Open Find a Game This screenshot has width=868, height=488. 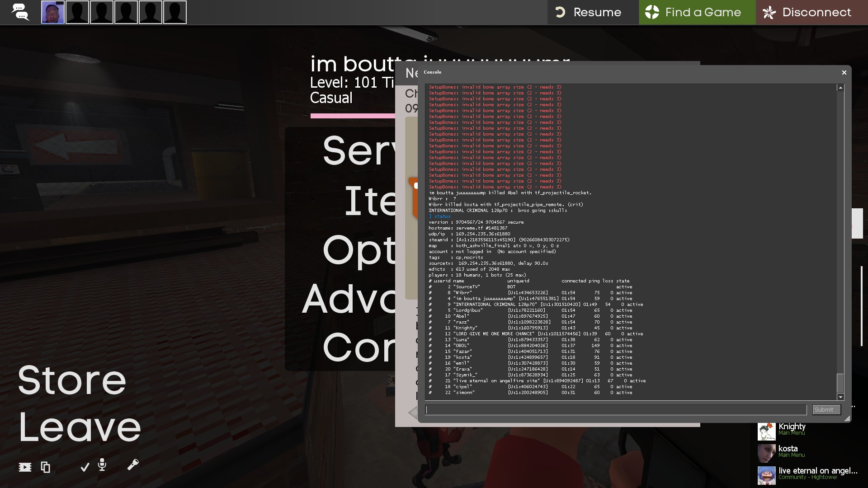(x=697, y=12)
